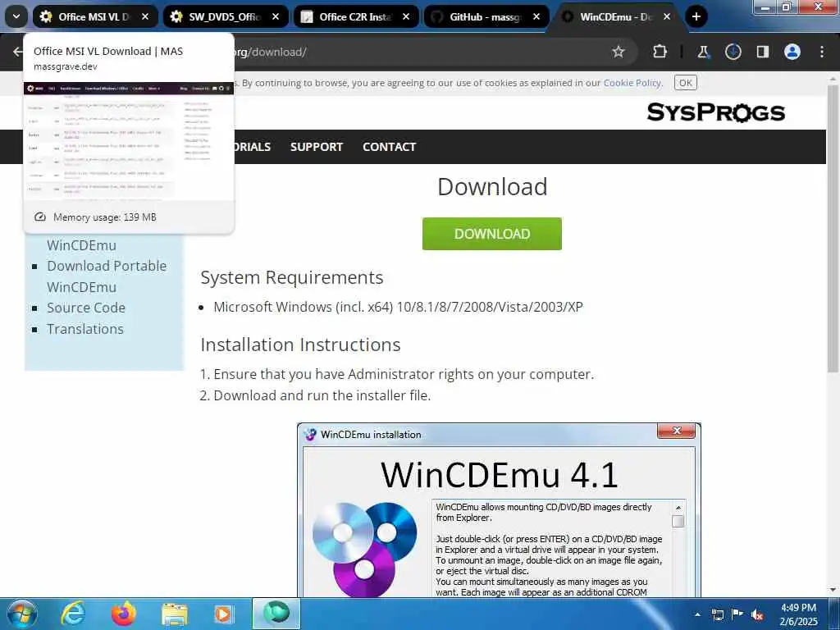This screenshot has width=840, height=630.
Task: Go back using the back arrow
Action: [18, 52]
